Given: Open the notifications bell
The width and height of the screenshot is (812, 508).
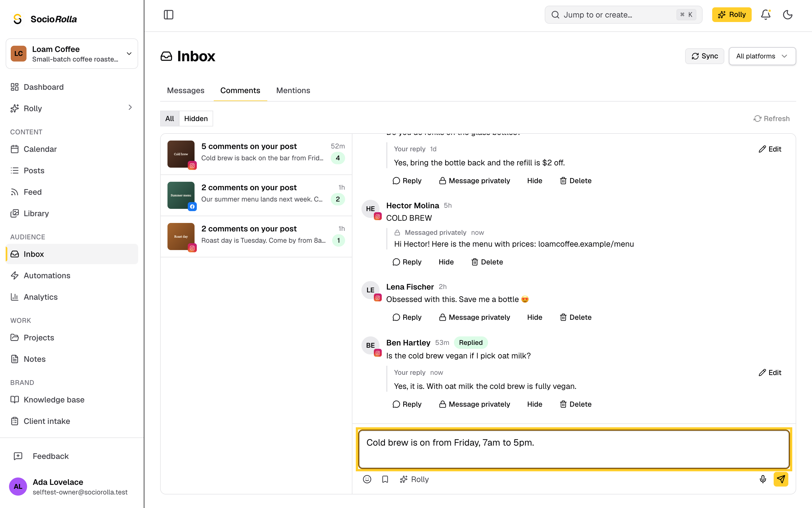Looking at the screenshot, I should [x=765, y=15].
